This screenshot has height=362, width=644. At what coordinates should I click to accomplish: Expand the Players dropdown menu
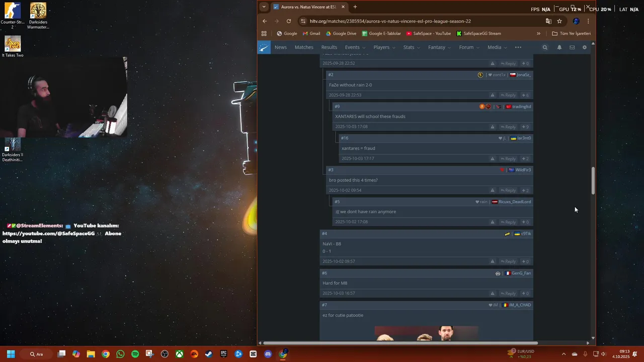pos(384,47)
